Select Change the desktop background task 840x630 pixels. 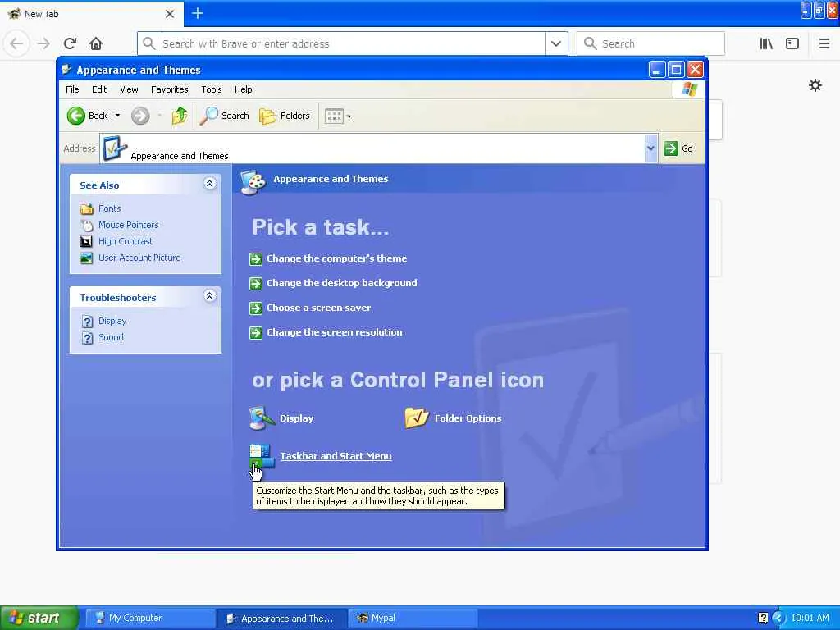(x=342, y=283)
